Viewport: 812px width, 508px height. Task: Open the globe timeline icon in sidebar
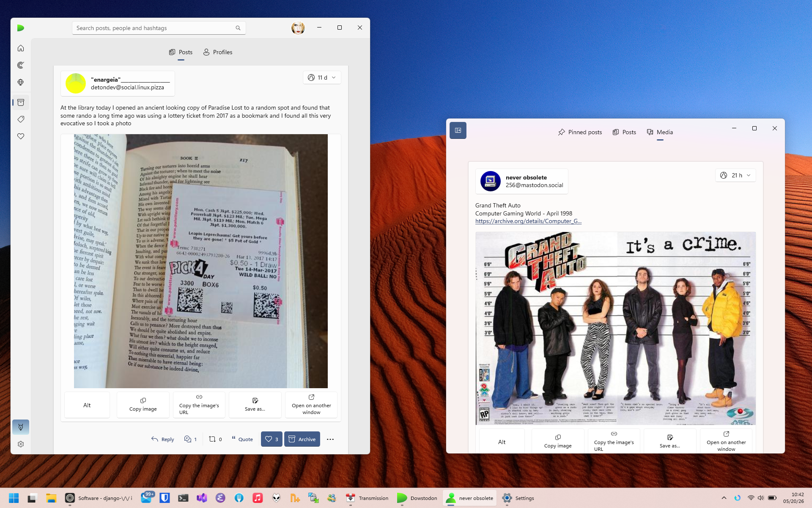(21, 82)
